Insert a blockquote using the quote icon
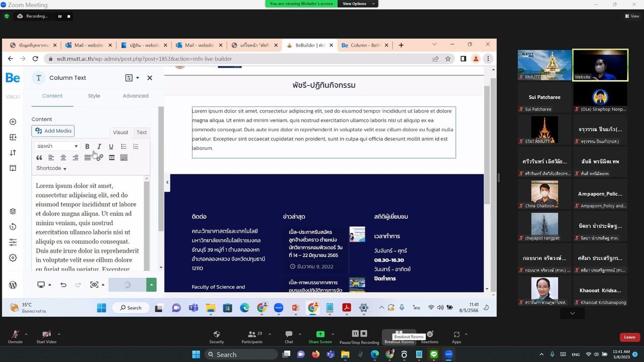 (x=39, y=158)
